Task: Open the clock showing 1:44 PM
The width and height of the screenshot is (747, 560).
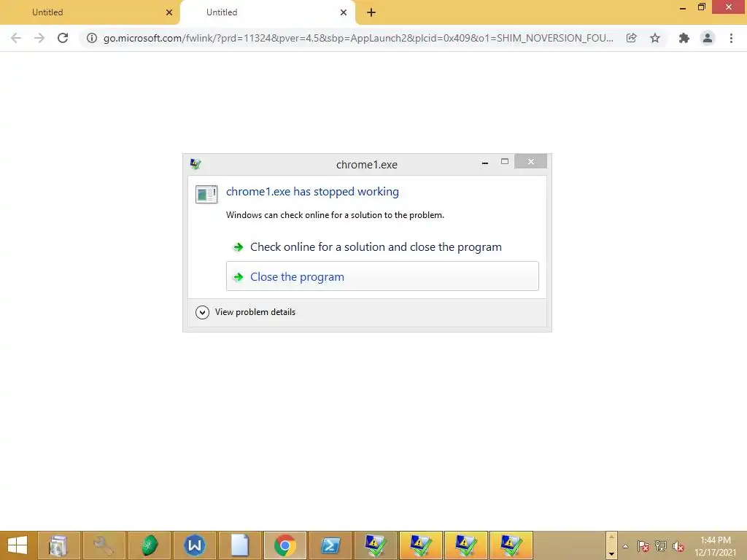Action: click(715, 546)
